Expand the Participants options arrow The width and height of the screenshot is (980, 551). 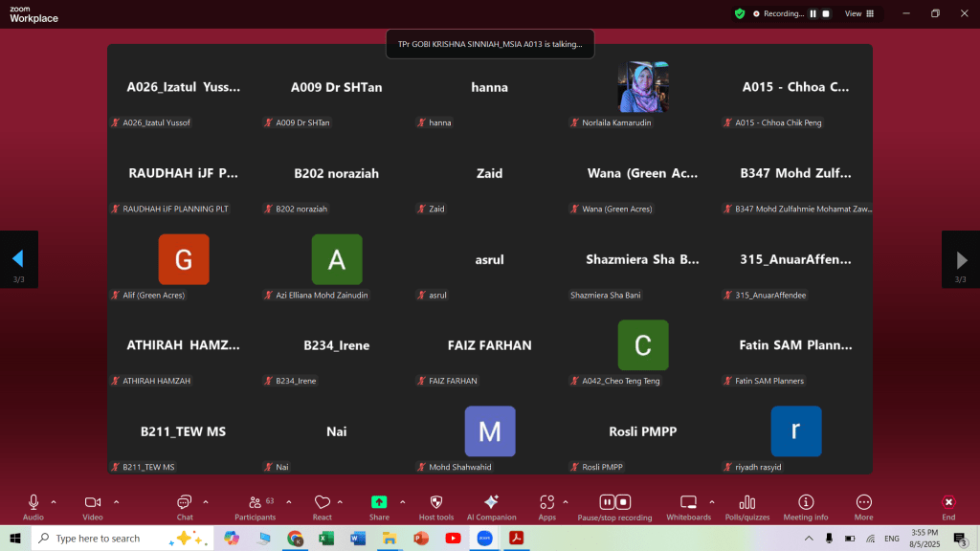pyautogui.click(x=285, y=501)
